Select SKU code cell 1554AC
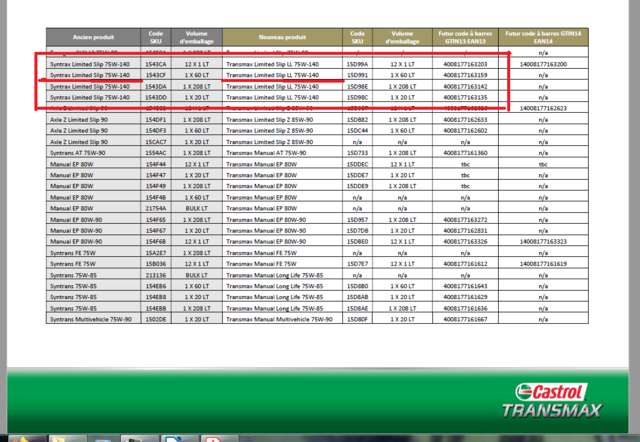The height and width of the screenshot is (442, 640). coord(156,153)
